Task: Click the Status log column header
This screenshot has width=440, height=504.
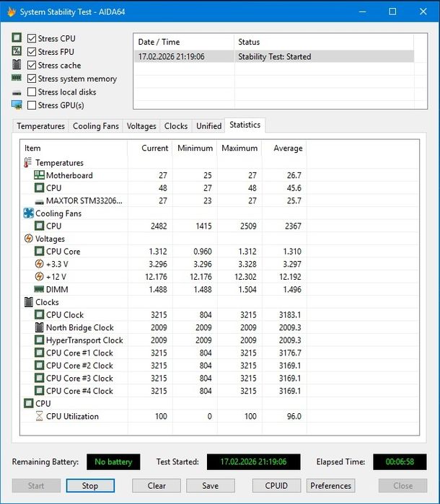Action: coord(324,42)
